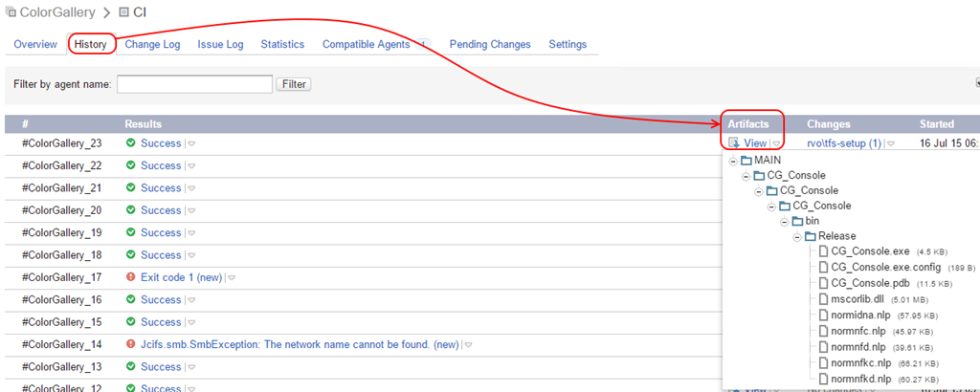Click the mscorlib.dll file icon
The width and height of the screenshot is (980, 392).
point(822,297)
